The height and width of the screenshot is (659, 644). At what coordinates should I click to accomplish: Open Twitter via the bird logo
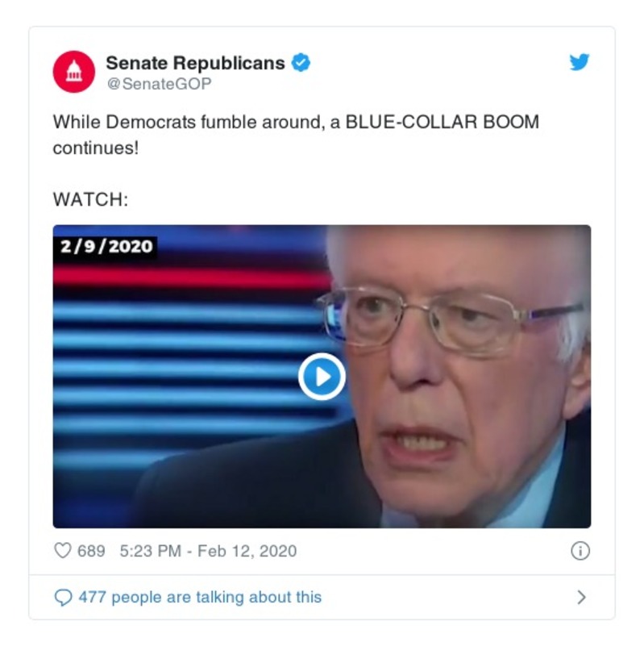click(x=580, y=62)
